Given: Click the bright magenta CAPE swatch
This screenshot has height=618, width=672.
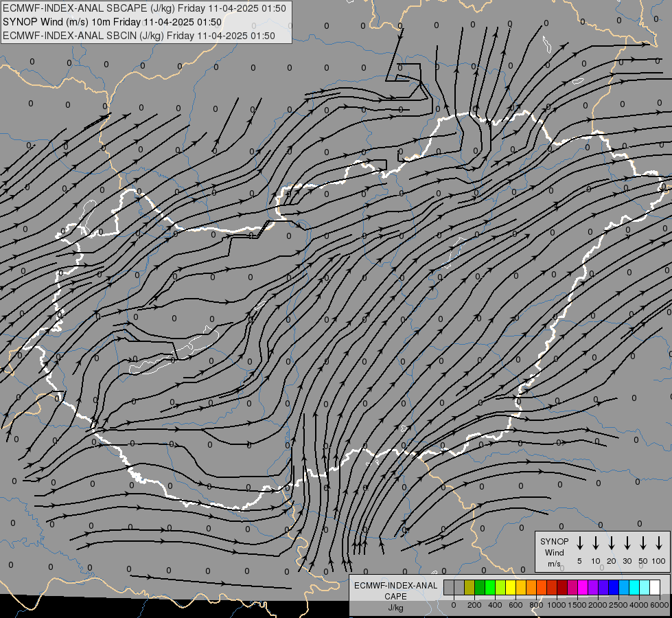Looking at the screenshot, I should (583, 587).
